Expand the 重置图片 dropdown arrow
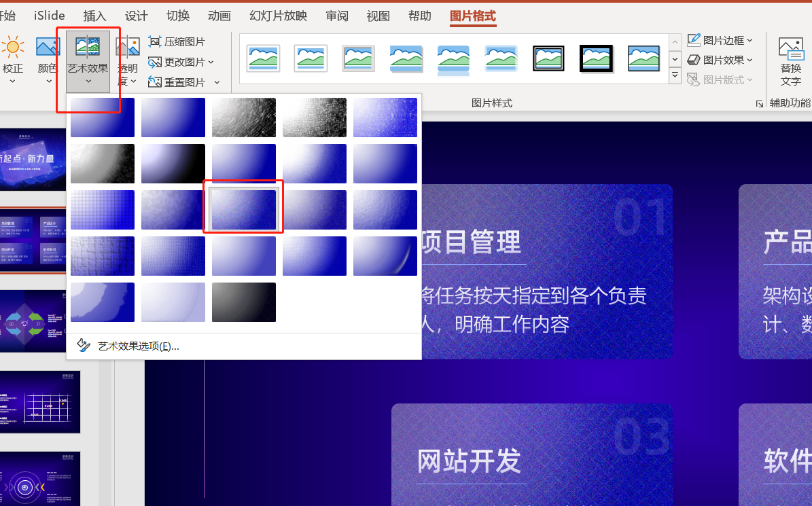The image size is (812, 506). point(217,82)
